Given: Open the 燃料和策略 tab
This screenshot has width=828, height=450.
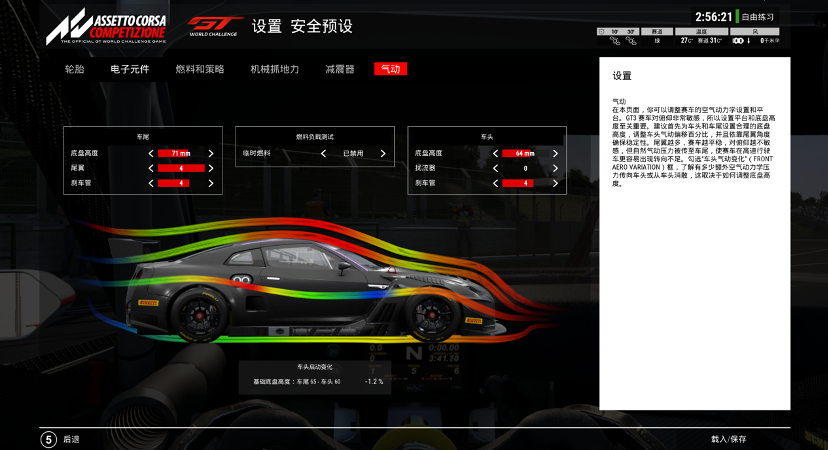Looking at the screenshot, I should click(200, 69).
